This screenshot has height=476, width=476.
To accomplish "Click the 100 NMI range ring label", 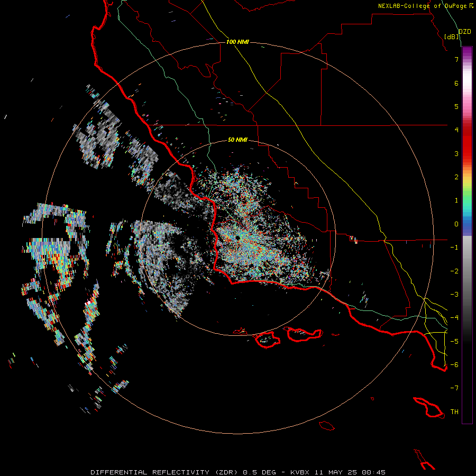I will 237,42.
